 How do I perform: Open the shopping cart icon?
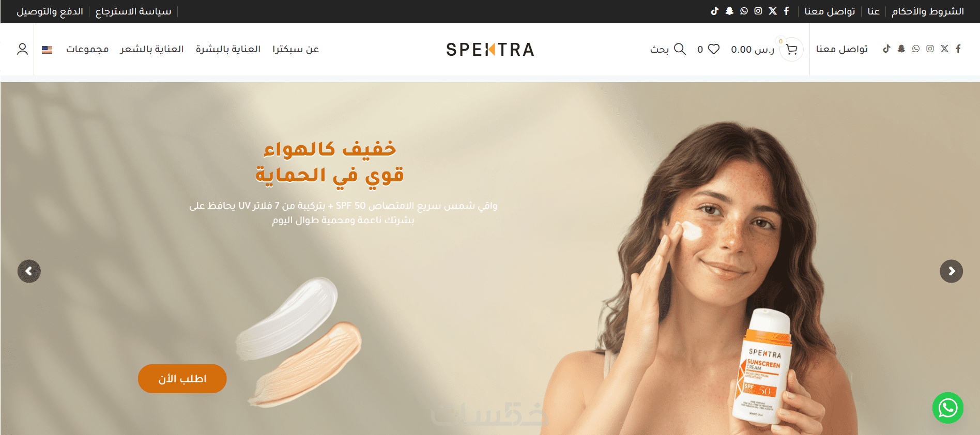[x=791, y=50]
